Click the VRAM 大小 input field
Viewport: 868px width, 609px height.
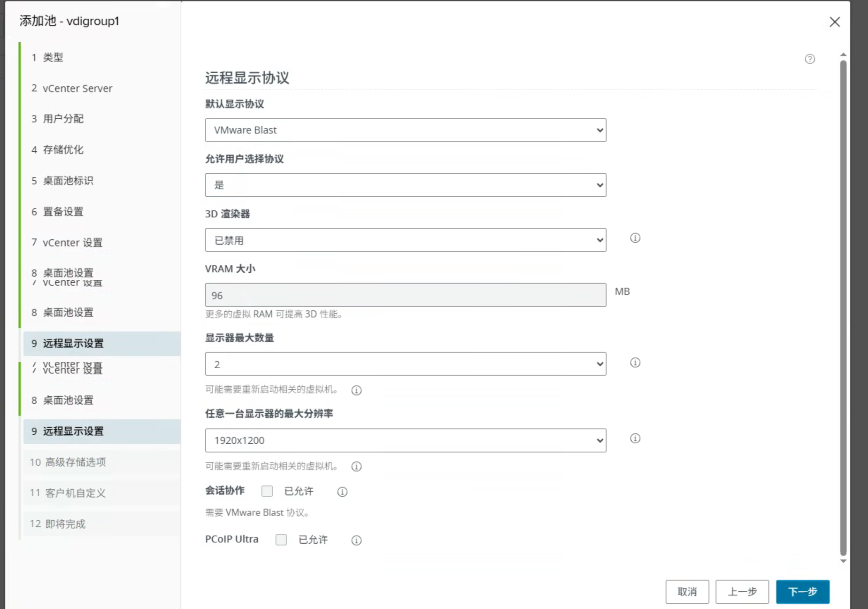(x=406, y=295)
